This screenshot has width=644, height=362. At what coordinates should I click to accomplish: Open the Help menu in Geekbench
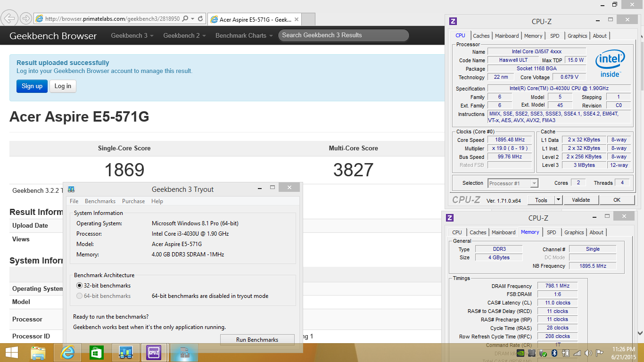pyautogui.click(x=157, y=201)
